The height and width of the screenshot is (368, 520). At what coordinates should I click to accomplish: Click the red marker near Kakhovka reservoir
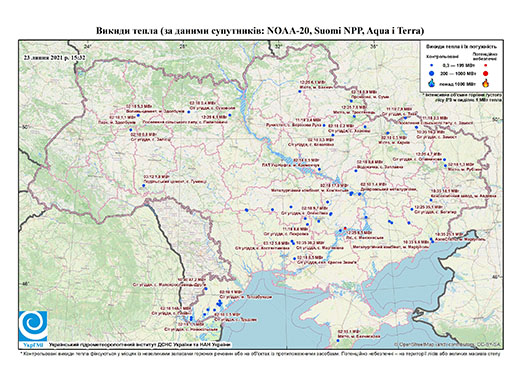[345, 228]
